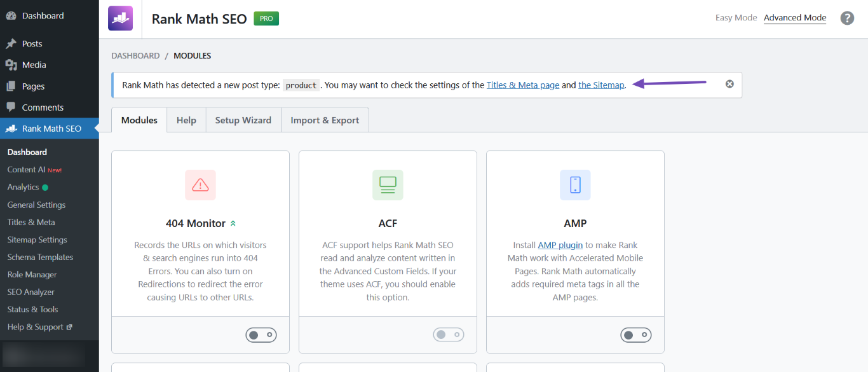Open SEO Analyzer submenu item
Image resolution: width=868 pixels, height=372 pixels.
point(31,292)
